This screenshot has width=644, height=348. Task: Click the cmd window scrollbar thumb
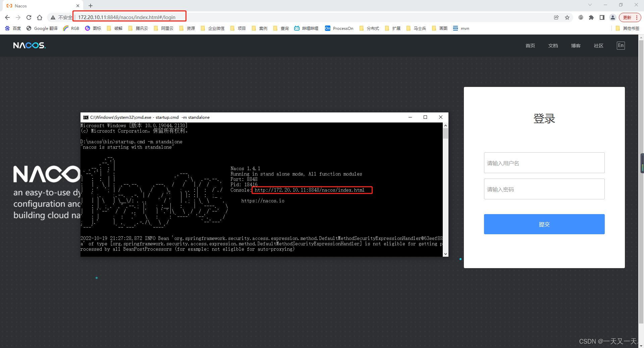445,134
